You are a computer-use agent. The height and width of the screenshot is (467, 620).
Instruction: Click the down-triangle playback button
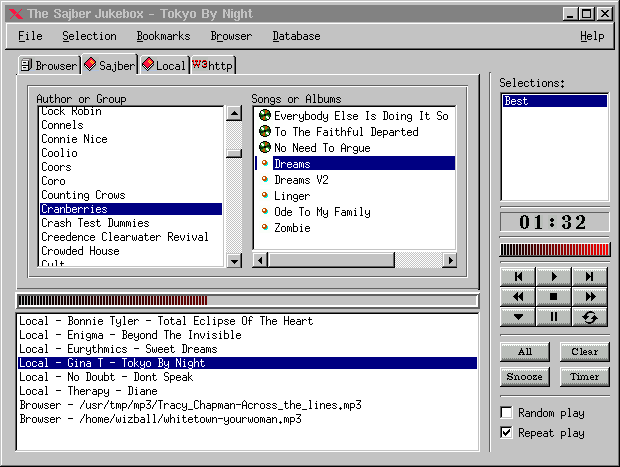click(518, 317)
